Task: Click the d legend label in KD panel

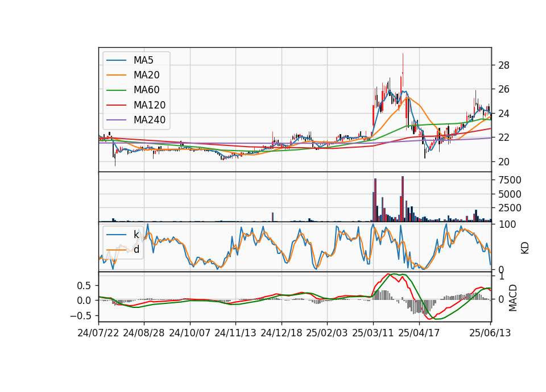Action: click(136, 249)
